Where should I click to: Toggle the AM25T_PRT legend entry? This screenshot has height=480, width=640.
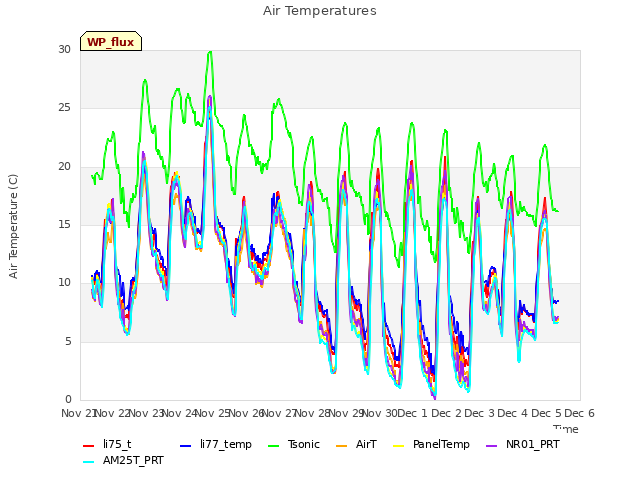[x=123, y=461]
